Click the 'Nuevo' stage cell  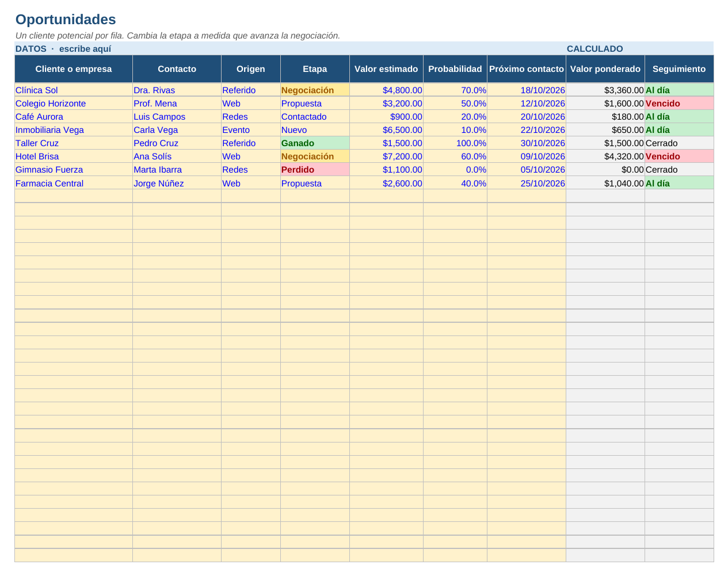click(315, 129)
